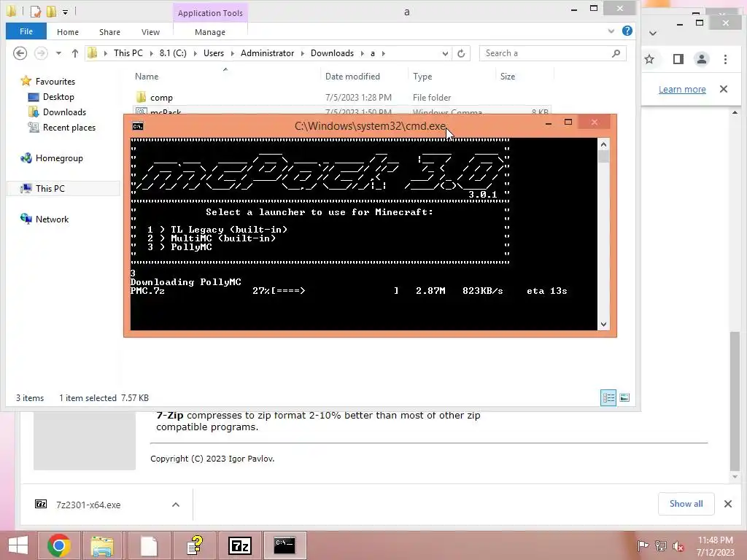Expand the chevron after Downloads breadcrumb
Viewport: 747px width, 560px height.
click(x=363, y=53)
